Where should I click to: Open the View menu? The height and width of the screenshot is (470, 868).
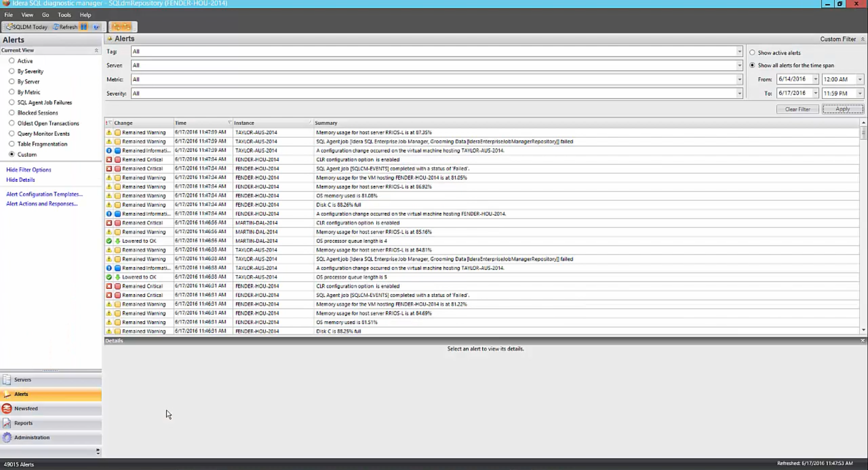pyautogui.click(x=27, y=15)
